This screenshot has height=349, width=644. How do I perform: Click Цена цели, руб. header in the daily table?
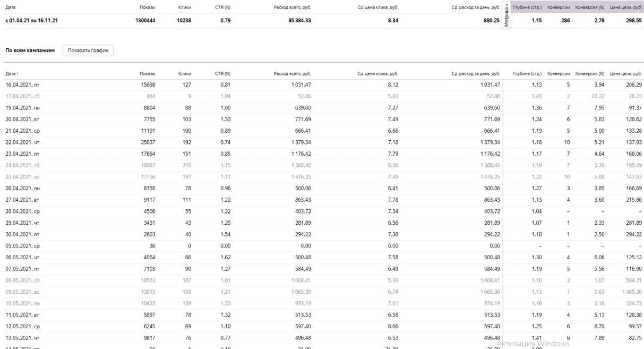626,74
